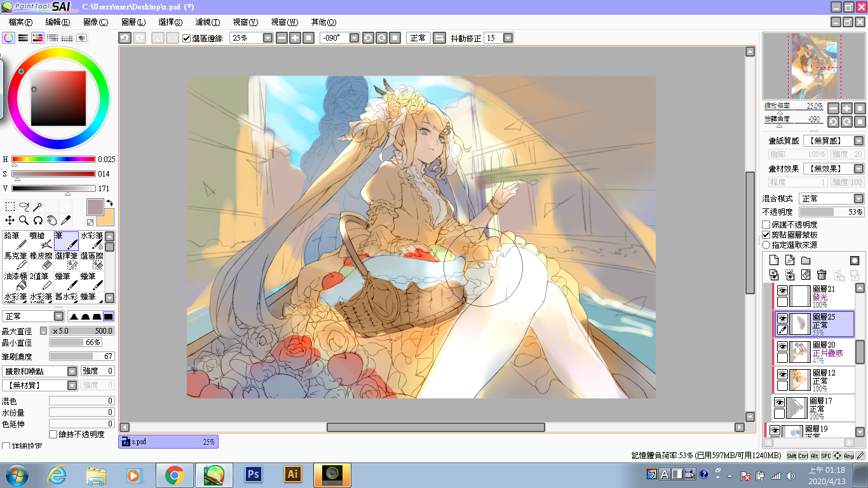Click the 最大直徑 brush size field

pyautogui.click(x=82, y=331)
